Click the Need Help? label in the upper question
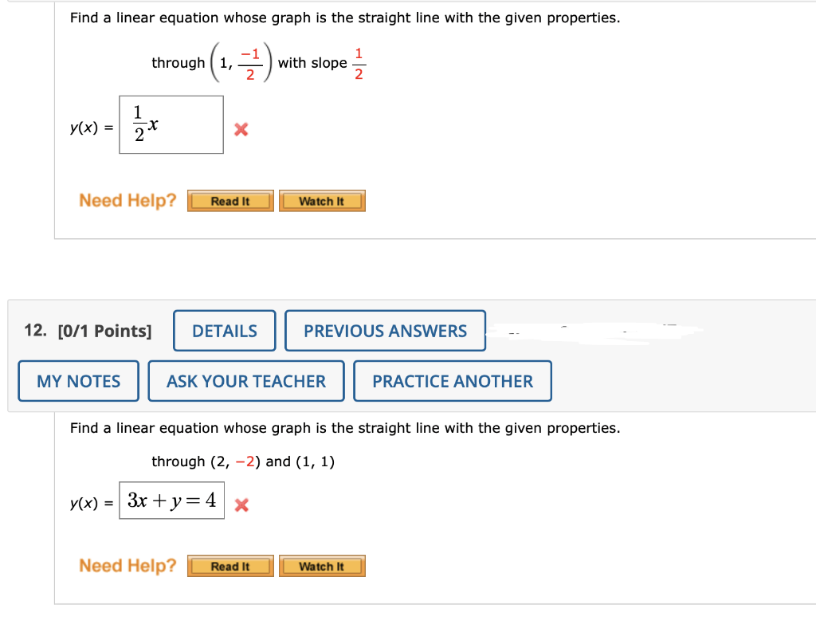816x644 pixels. click(x=127, y=200)
